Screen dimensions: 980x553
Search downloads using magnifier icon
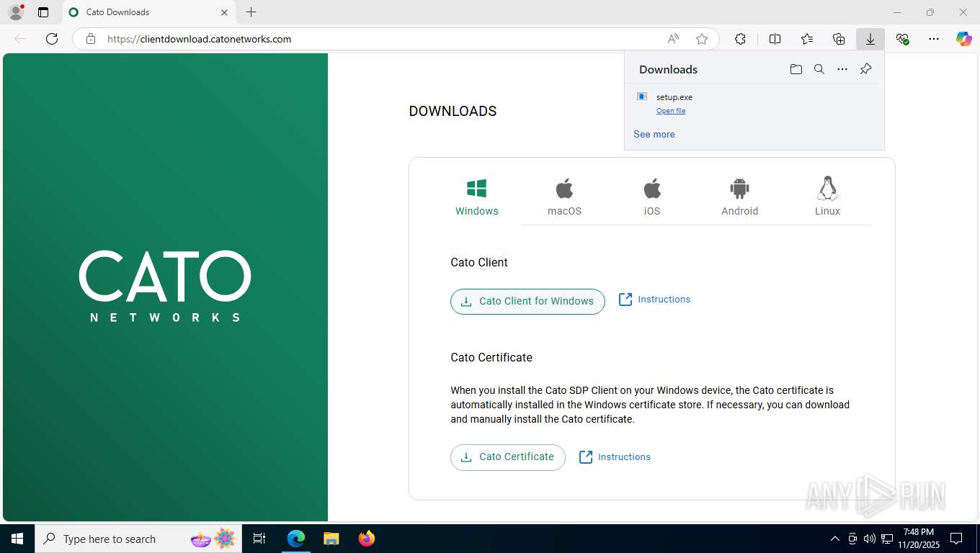point(819,69)
